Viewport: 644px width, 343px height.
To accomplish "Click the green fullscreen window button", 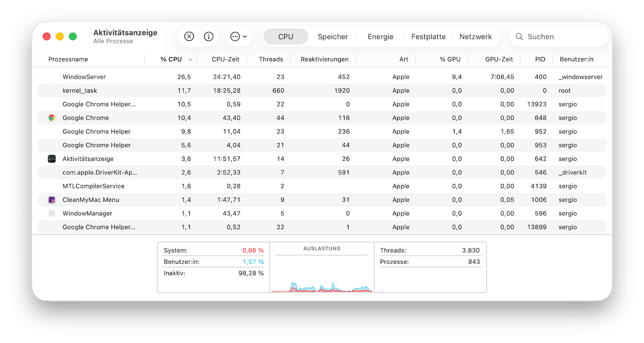I will 73,37.
